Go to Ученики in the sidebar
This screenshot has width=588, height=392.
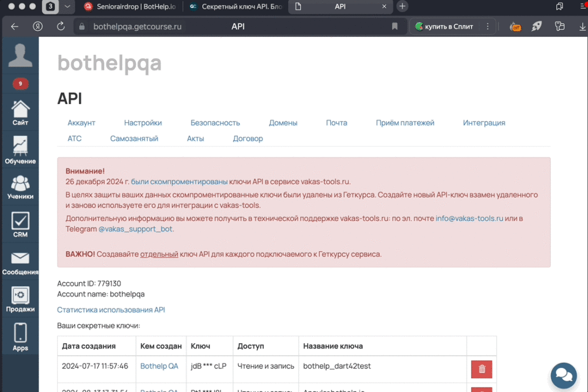pos(20,186)
